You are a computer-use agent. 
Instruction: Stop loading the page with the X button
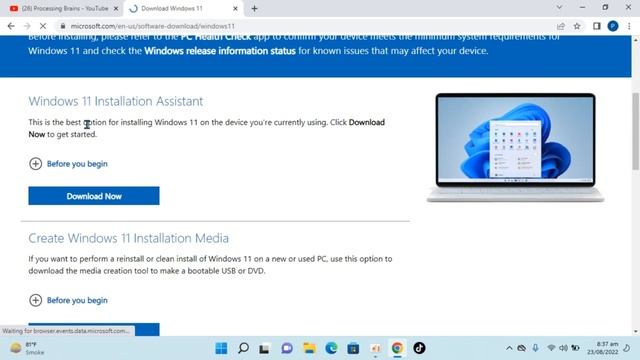(43, 26)
